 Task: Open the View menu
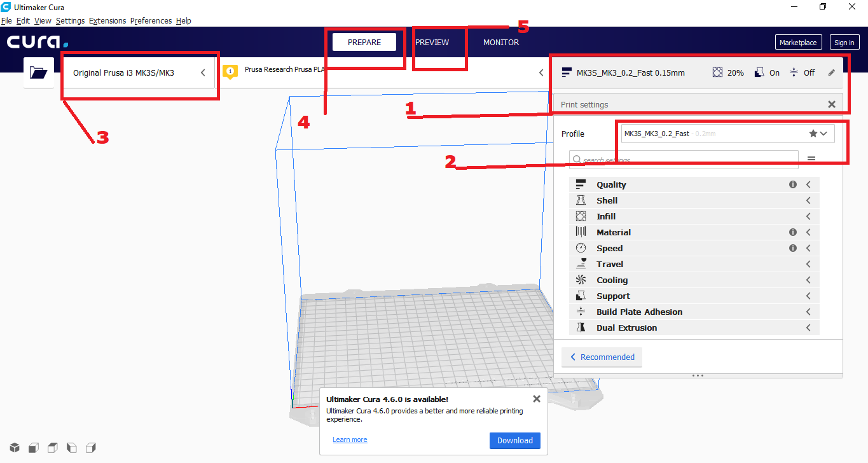43,20
